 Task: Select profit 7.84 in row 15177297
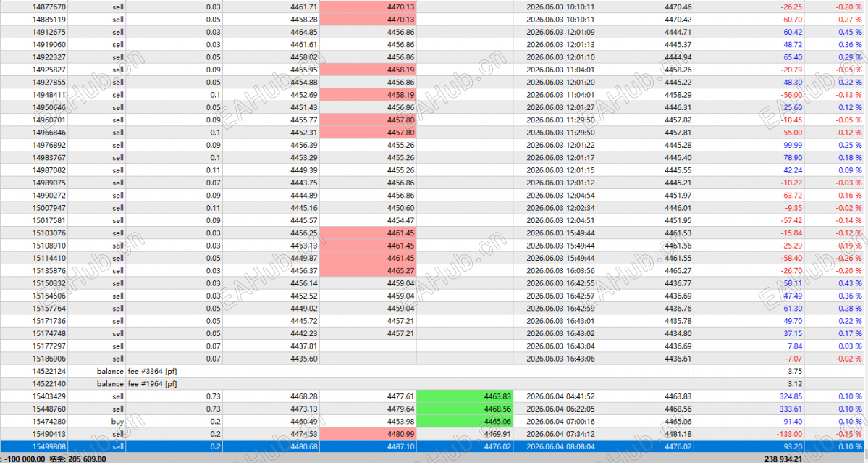click(x=794, y=346)
